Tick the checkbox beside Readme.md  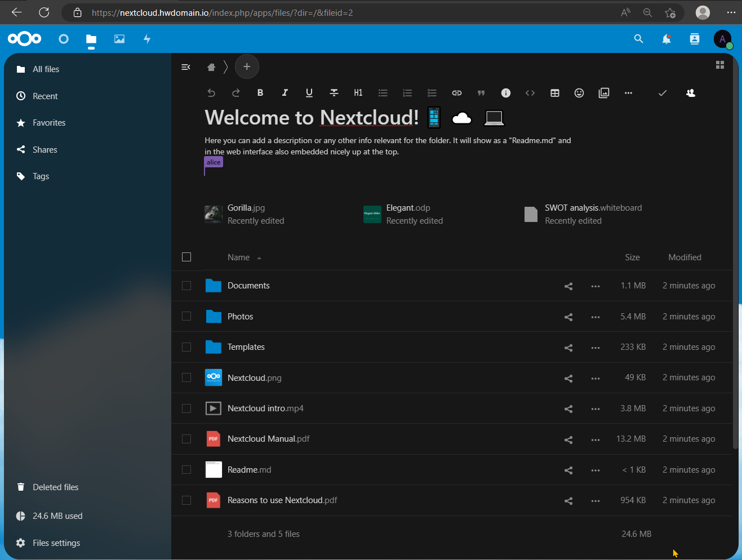[x=186, y=469]
